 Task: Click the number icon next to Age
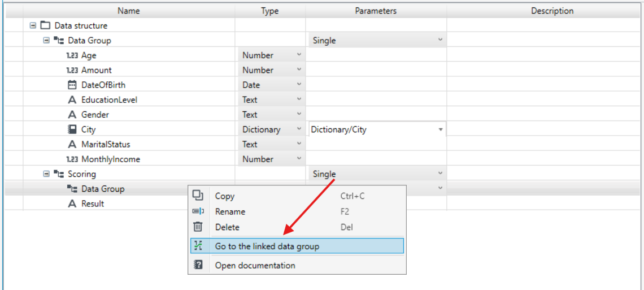pos(72,55)
